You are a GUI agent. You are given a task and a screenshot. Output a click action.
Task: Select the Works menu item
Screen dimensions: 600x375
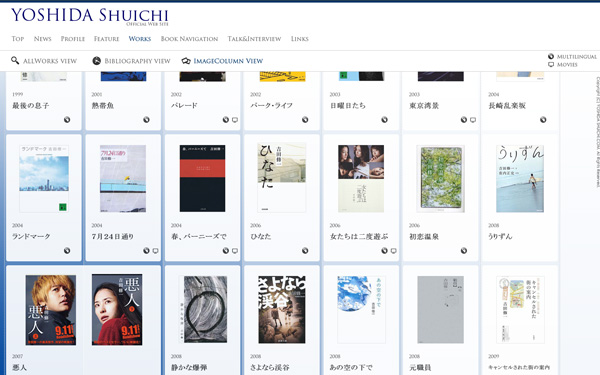[x=140, y=39]
